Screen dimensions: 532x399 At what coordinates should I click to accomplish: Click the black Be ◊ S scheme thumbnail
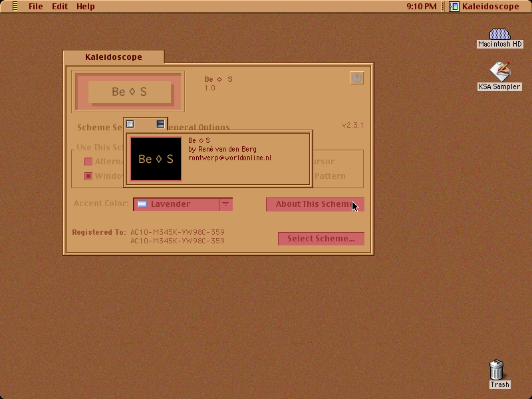[x=156, y=159]
